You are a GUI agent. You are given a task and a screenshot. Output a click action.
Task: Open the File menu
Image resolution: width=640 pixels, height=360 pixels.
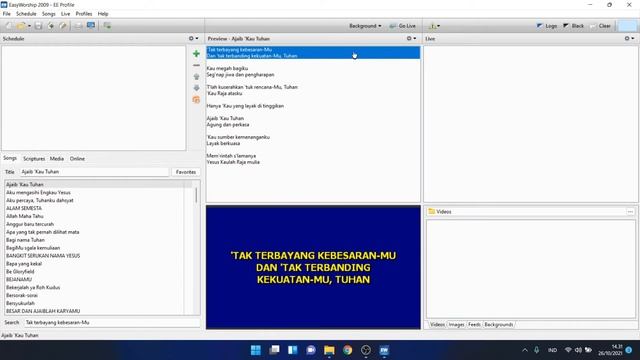pos(7,13)
